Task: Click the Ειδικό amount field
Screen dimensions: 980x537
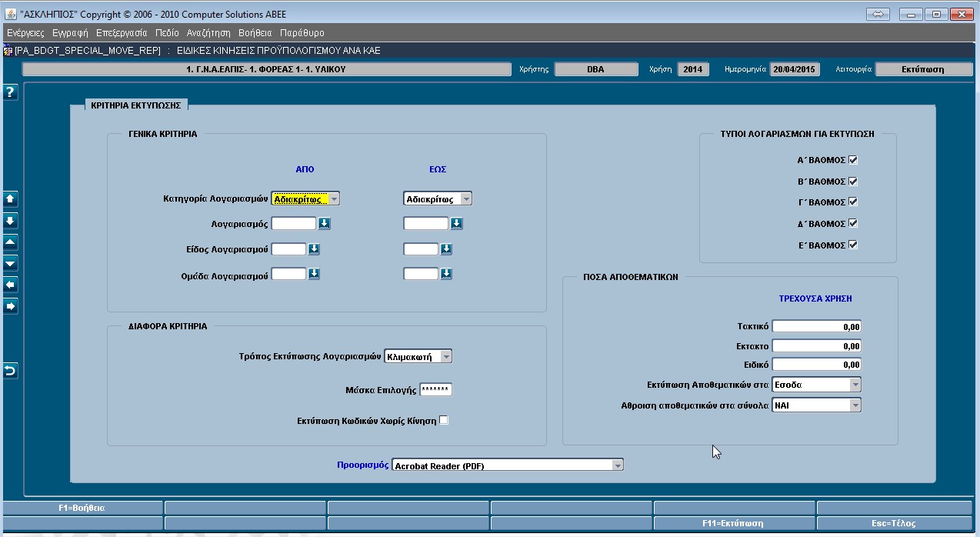Action: coord(817,365)
